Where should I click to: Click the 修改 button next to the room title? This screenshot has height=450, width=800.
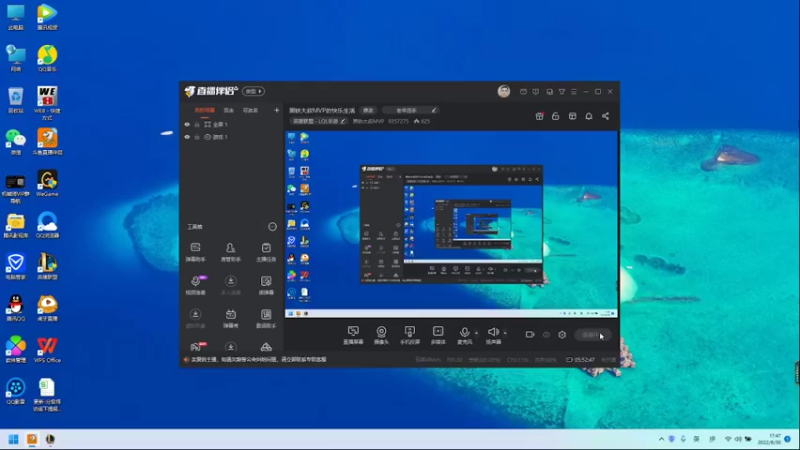[x=368, y=110]
